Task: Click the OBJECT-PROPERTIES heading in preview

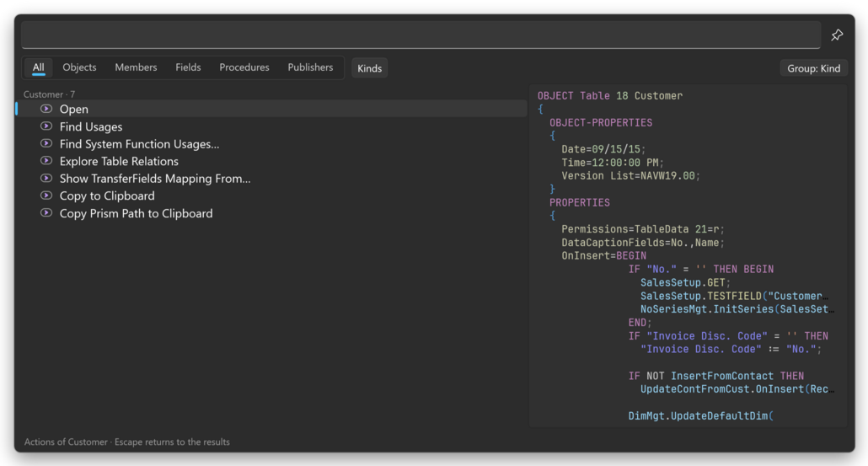Action: (601, 123)
